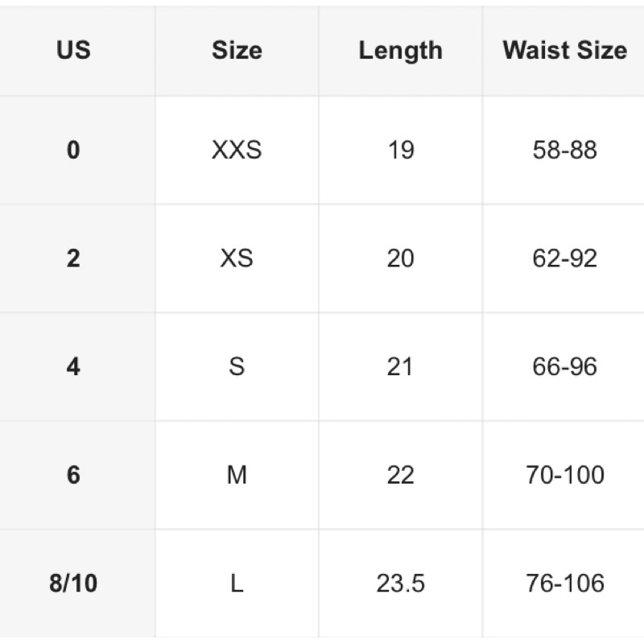Select US size 8/10 row label
Screen dimensions: 644x644
click(73, 583)
